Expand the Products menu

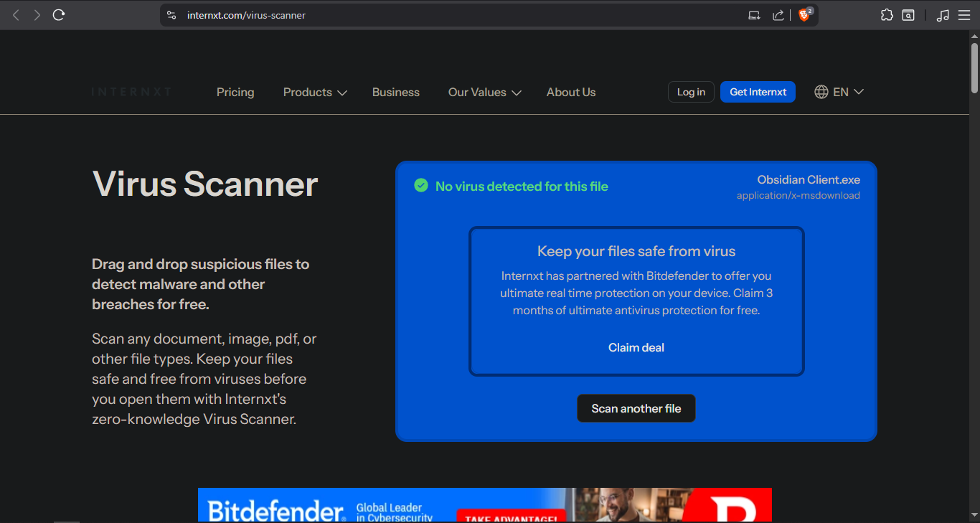point(315,92)
